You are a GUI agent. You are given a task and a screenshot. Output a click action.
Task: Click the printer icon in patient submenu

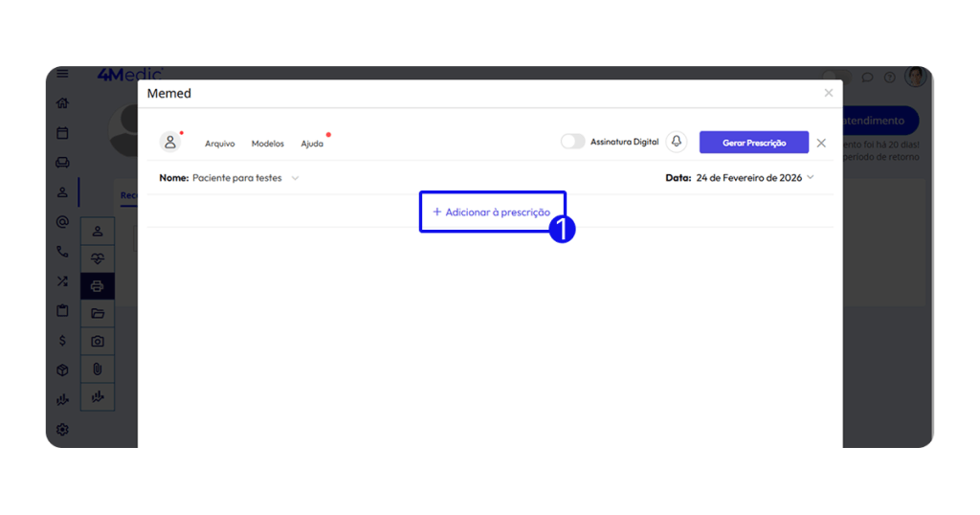(98, 285)
